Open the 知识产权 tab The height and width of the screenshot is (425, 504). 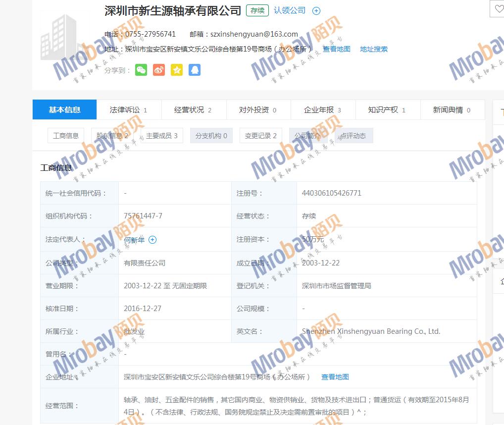tap(387, 110)
